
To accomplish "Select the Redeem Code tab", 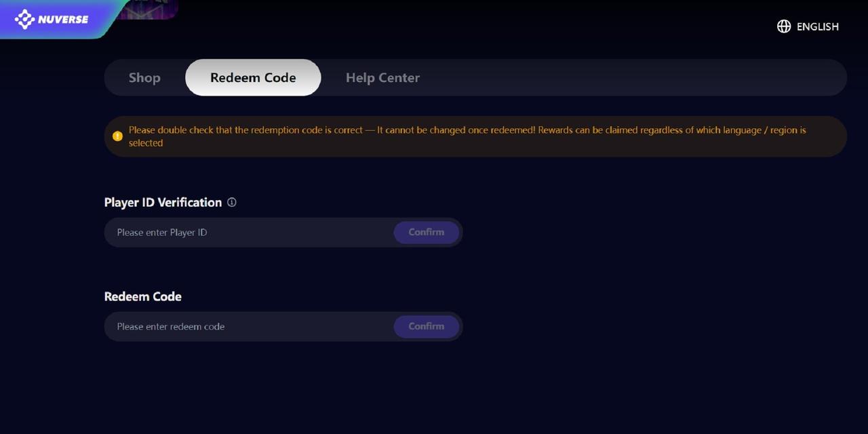I will (x=253, y=77).
